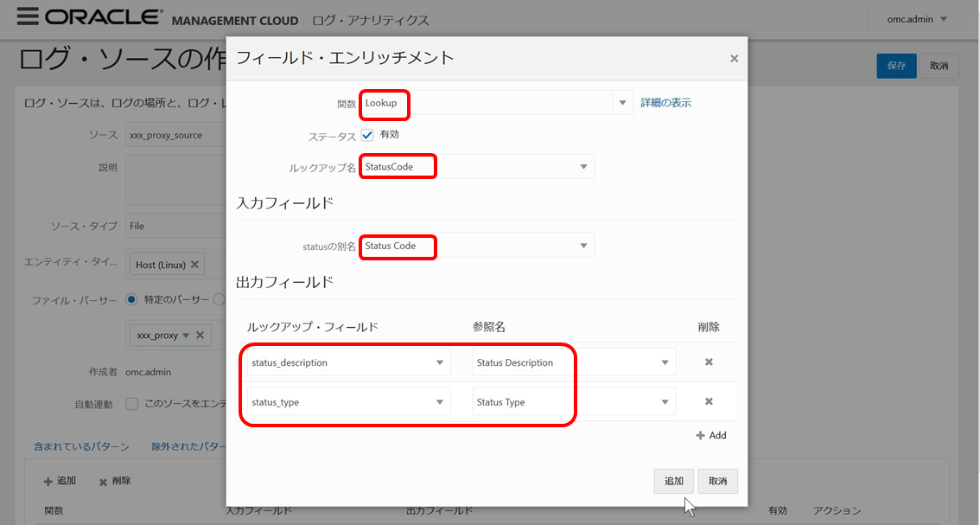Add a new output field row
The width and height of the screenshot is (980, 525).
[711, 436]
